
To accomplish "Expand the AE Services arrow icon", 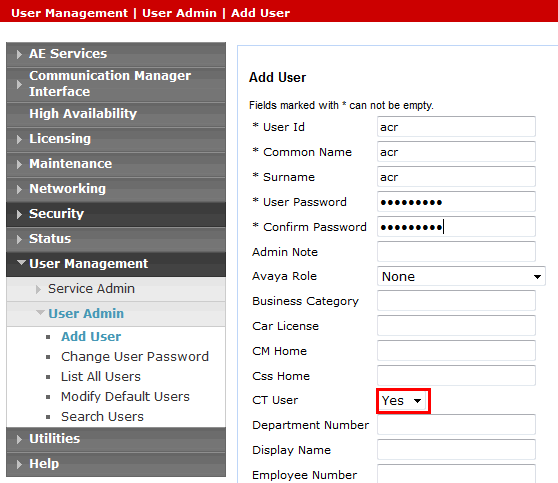I will pyautogui.click(x=19, y=54).
